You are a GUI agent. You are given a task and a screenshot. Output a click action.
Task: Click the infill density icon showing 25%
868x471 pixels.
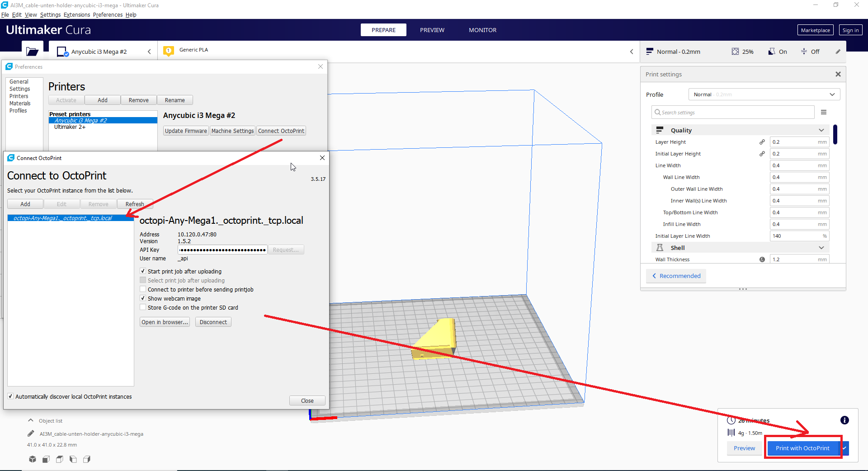(735, 51)
